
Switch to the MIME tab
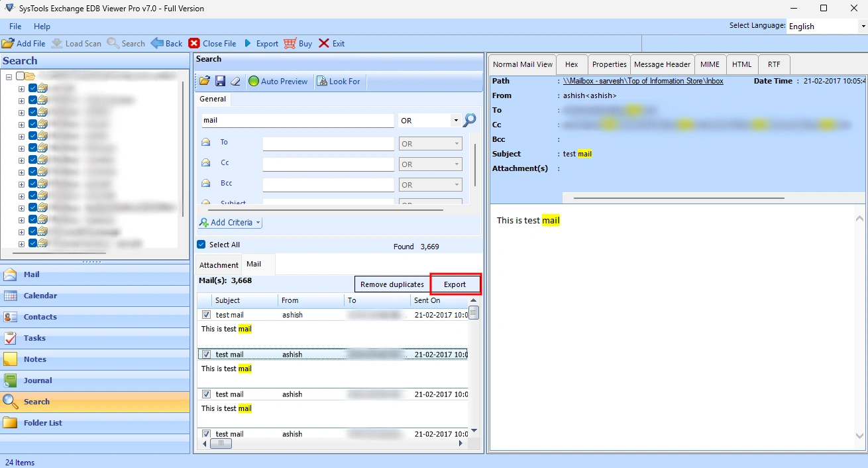click(710, 64)
